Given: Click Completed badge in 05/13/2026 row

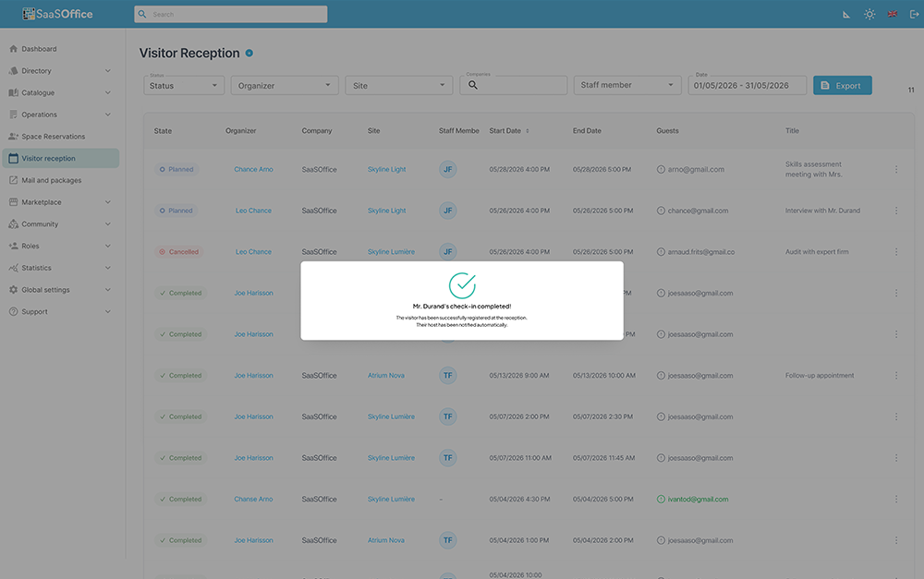Looking at the screenshot, I should (180, 375).
